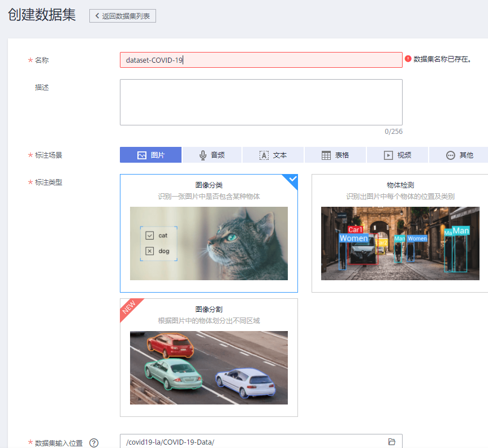Screen dimensions: 488x448
Task: Click the input path field /covid19-la/COVID-19-Data/
Action: (261, 441)
